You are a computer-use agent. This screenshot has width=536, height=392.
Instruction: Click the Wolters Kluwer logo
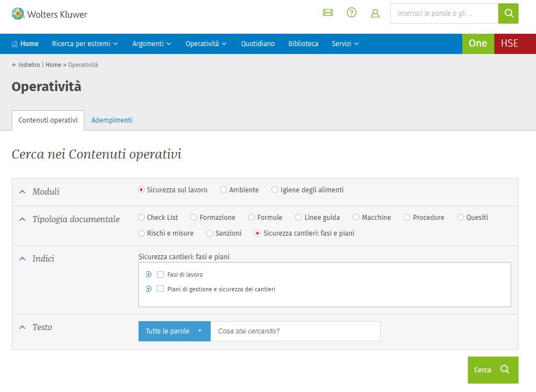click(50, 13)
